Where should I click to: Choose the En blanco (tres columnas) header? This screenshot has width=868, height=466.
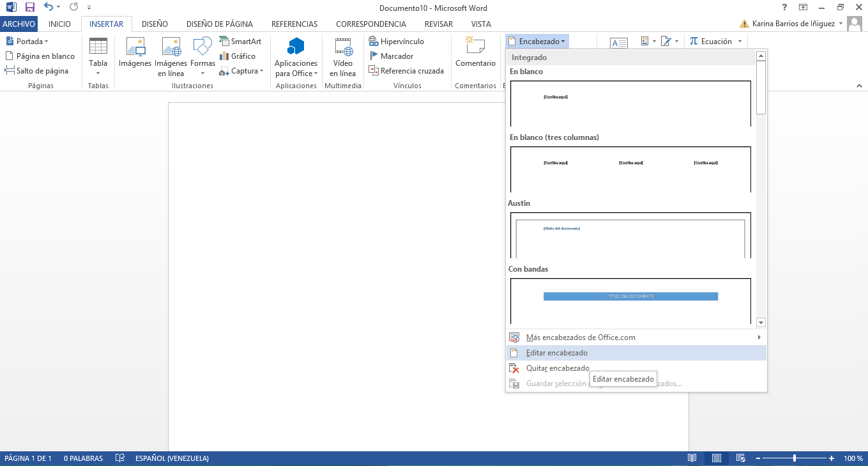[630, 169]
